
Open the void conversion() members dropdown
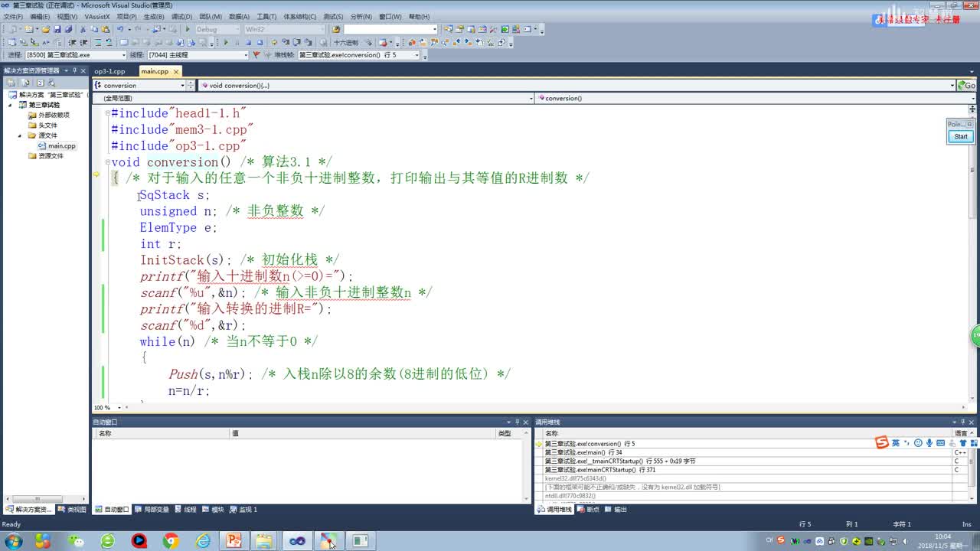point(577,86)
